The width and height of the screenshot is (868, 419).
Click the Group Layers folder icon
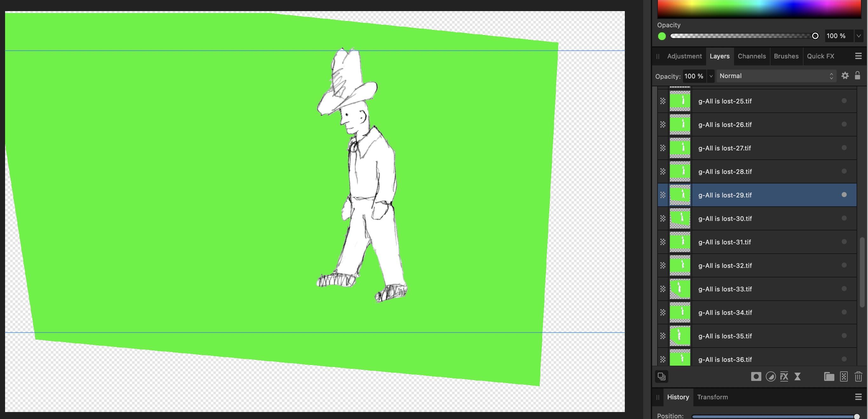[x=829, y=376]
